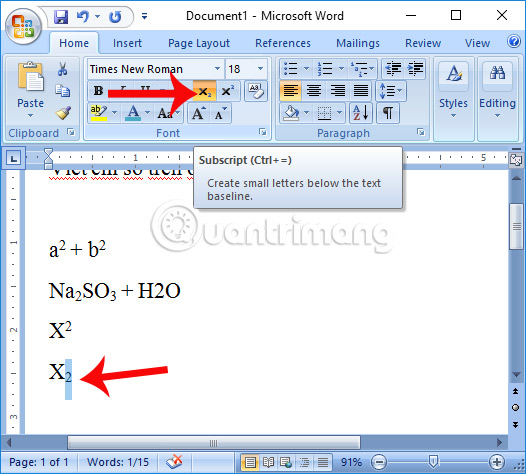The height and width of the screenshot is (474, 526).
Task: Open the Styles gallery button
Action: coord(453,99)
